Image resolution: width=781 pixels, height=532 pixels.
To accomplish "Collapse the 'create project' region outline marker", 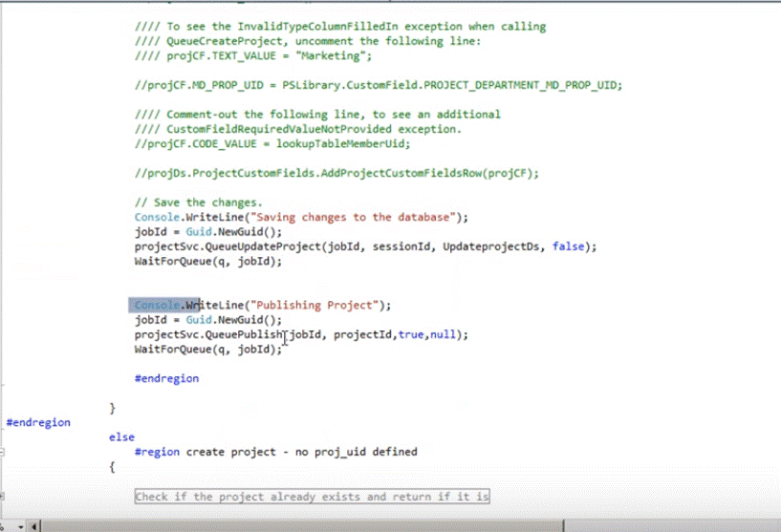I will tap(2, 452).
